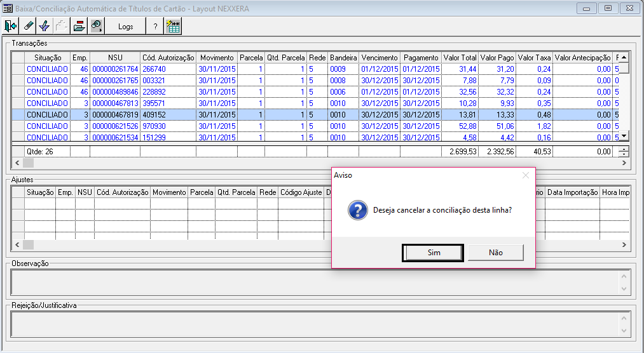Viewport: 644px width, 353px height.
Task: Click Rejeição/Justificativa scrollbar down arrow
Action: click(624, 330)
